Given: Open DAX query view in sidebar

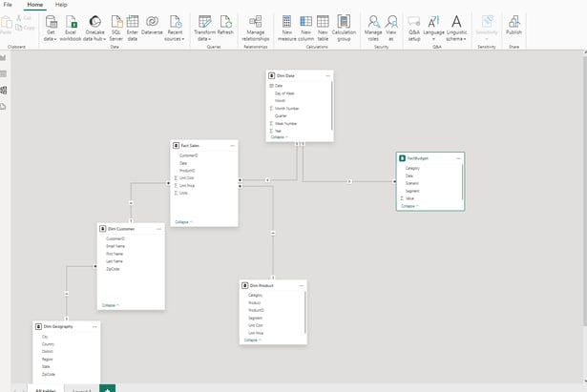Looking at the screenshot, I should coord(4,107).
